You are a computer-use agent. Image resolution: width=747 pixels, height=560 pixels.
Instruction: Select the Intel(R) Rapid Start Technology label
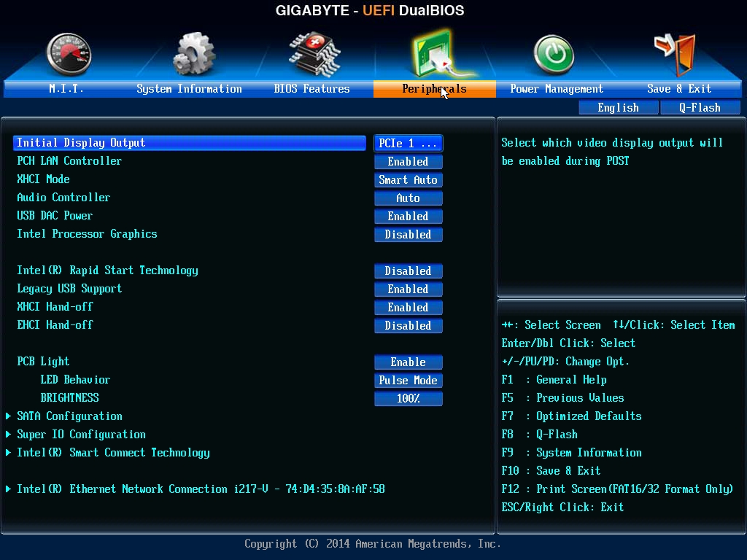[x=108, y=271]
